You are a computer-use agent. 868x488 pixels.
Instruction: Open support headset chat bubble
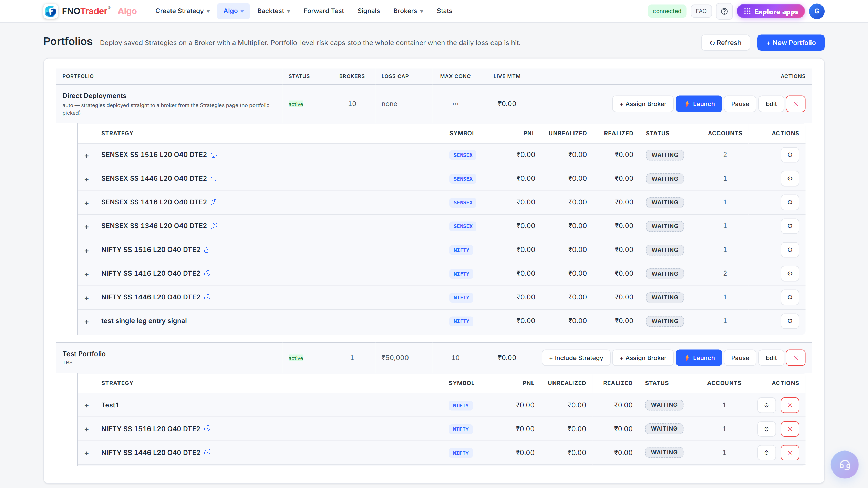coord(844,465)
